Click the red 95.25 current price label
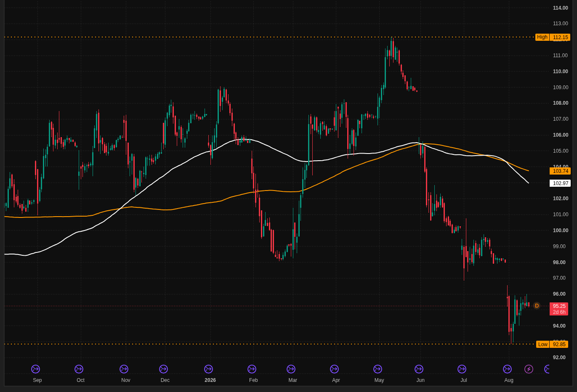The height and width of the screenshot is (392, 577). click(559, 309)
